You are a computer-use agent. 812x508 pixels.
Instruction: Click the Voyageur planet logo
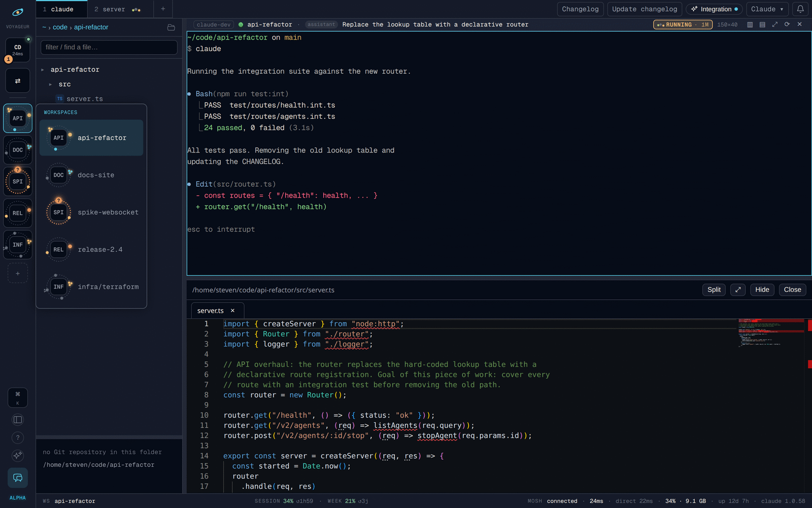18,12
